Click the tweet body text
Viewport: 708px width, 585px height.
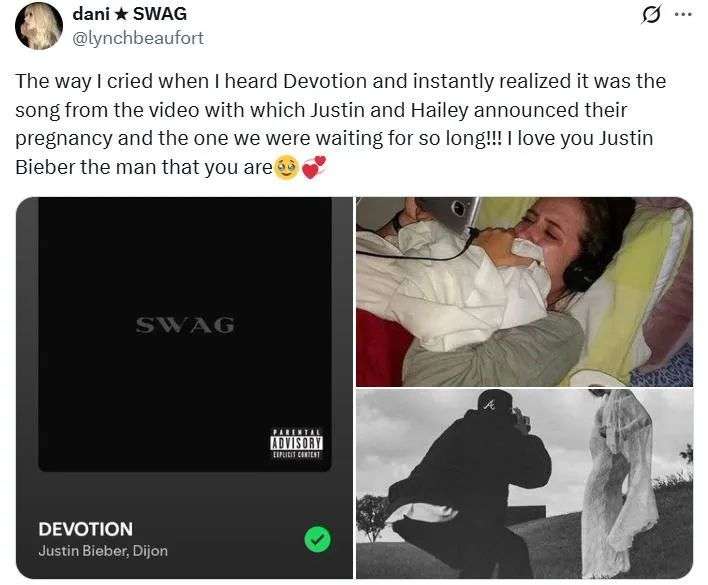click(x=341, y=124)
